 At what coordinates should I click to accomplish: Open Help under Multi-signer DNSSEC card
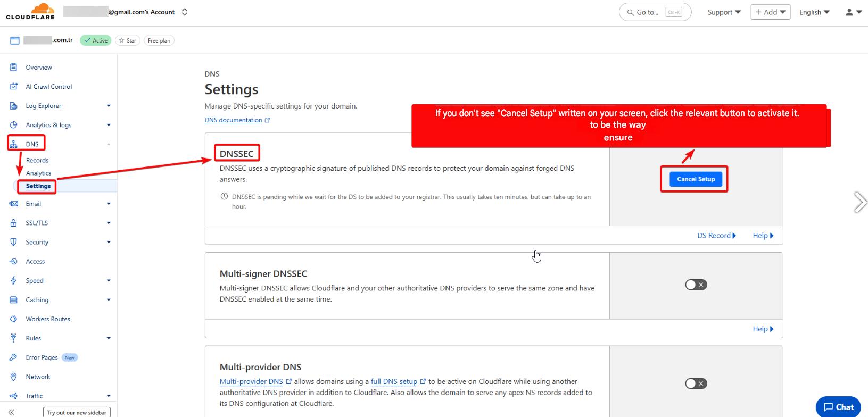[763, 329]
